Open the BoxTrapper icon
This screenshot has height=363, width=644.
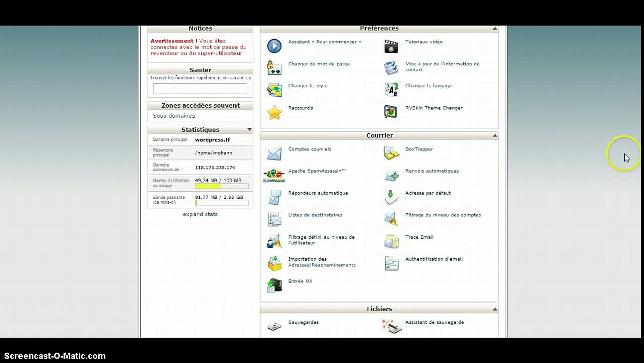pos(391,153)
